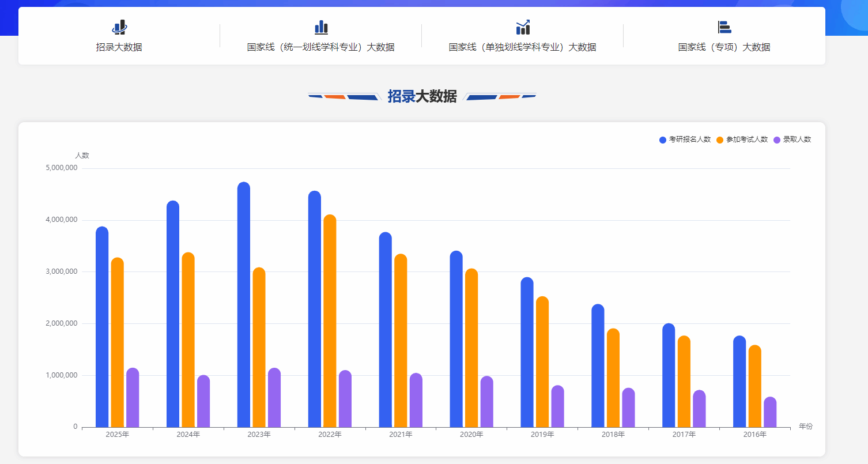Go to 国家线（单独划线学科专业）大数据 label
The height and width of the screenshot is (464, 868).
(522, 47)
